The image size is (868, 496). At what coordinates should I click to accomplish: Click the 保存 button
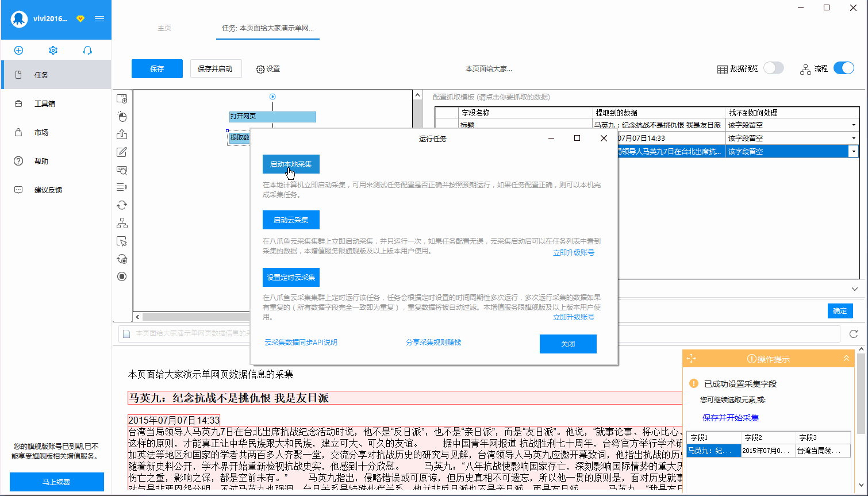(x=157, y=68)
